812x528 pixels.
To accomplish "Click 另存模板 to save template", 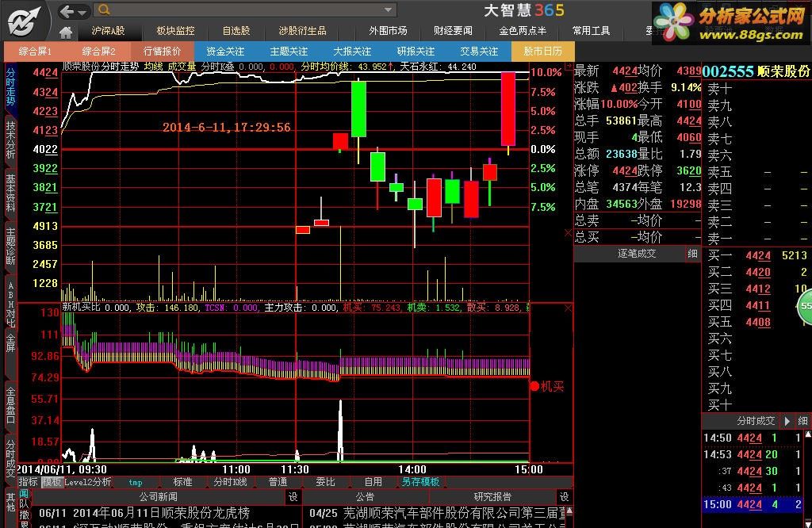I will [420, 482].
